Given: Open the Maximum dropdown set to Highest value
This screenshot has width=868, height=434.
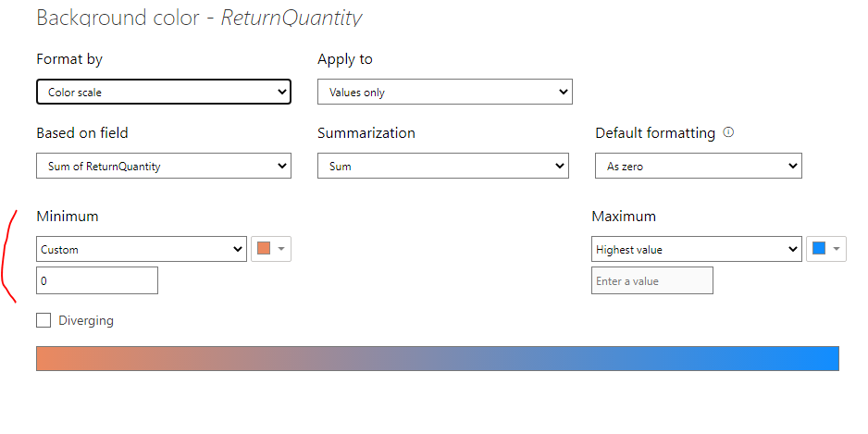Looking at the screenshot, I should click(697, 249).
